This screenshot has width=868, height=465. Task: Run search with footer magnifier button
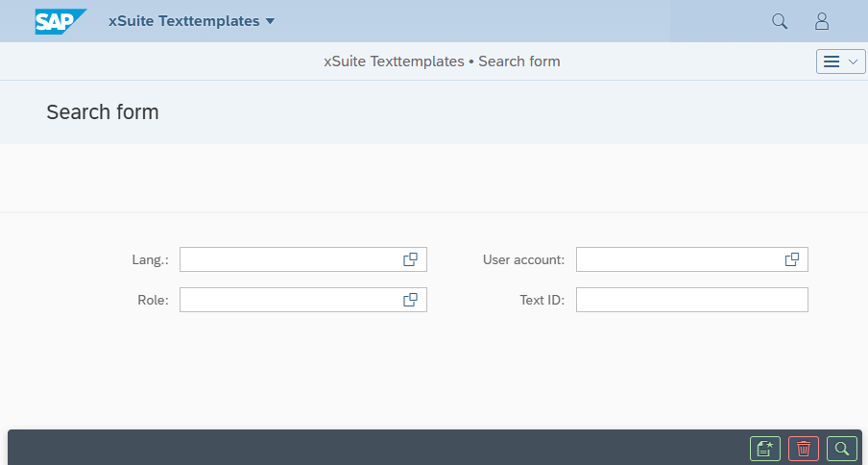click(x=842, y=449)
